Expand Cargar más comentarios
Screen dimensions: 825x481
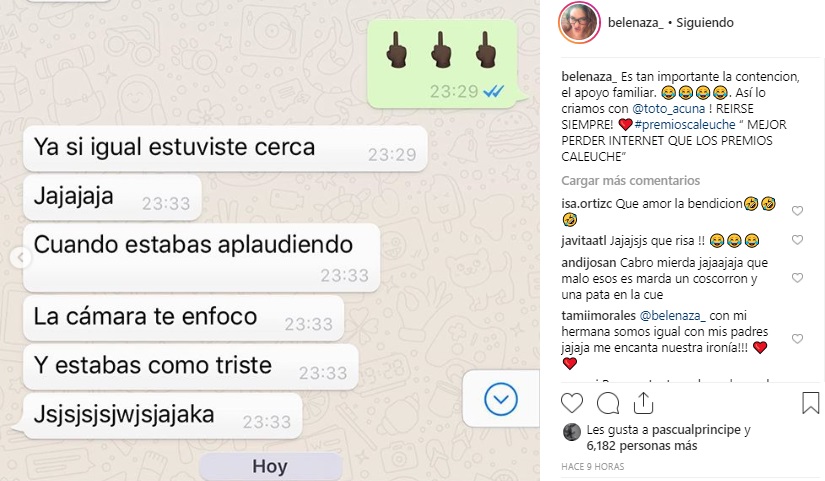pos(630,181)
